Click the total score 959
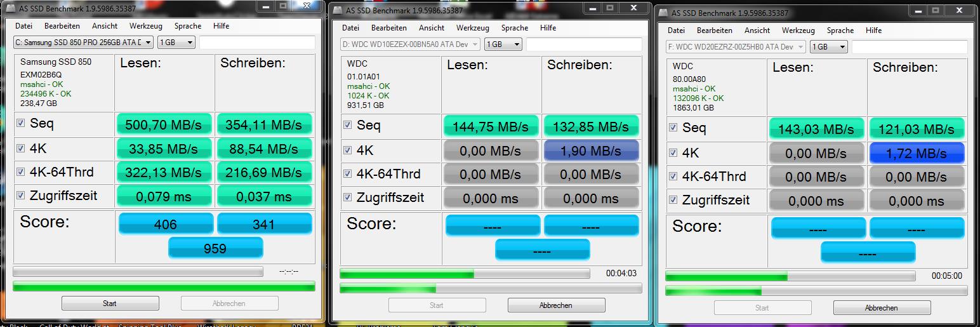 (215, 248)
